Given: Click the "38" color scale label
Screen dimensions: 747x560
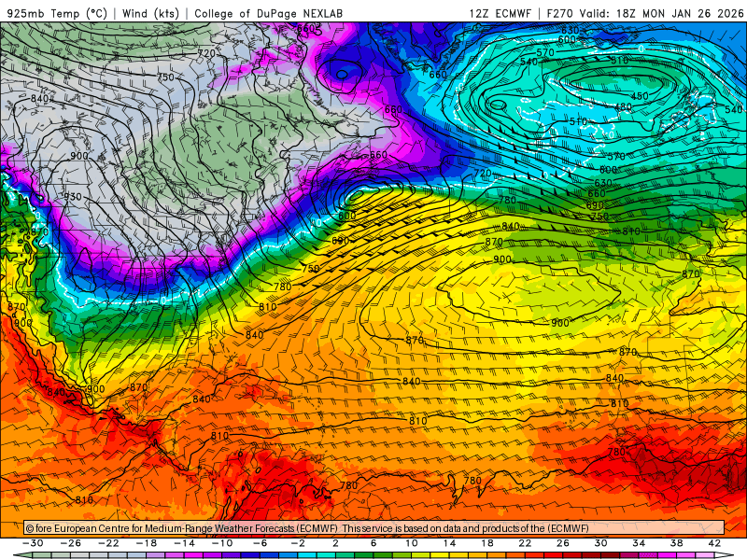Looking at the screenshot, I should [676, 543].
